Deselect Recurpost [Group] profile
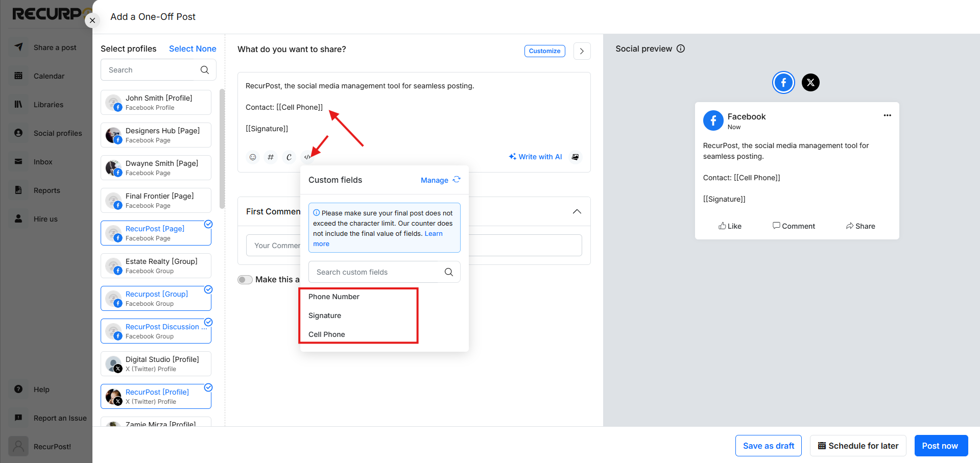The width and height of the screenshot is (980, 463). coord(156,299)
